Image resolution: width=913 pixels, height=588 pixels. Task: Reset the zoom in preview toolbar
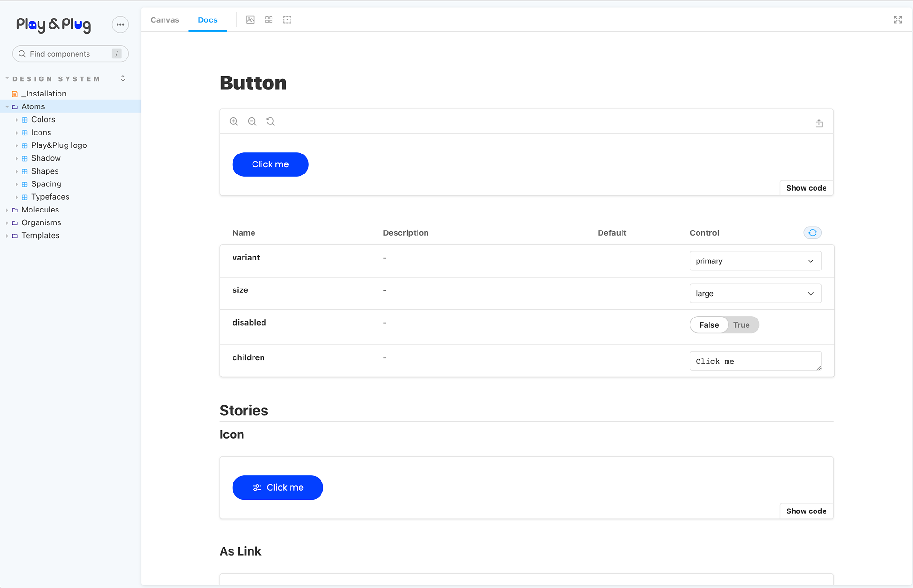tap(271, 122)
